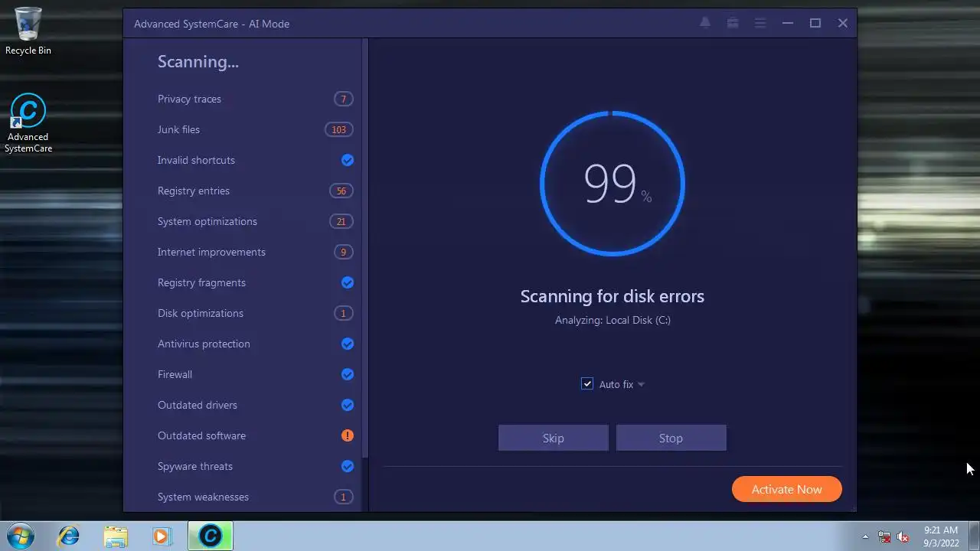Select System optimizations in scan list

click(x=207, y=221)
